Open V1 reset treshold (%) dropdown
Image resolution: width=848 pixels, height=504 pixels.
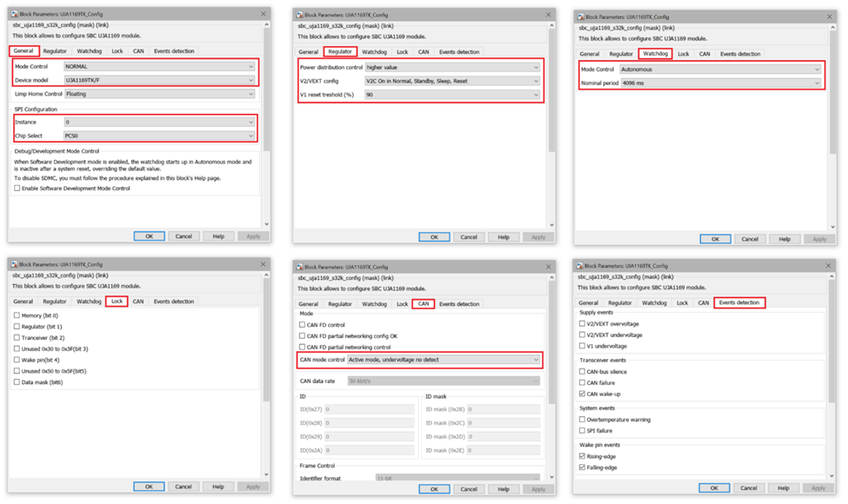pos(452,95)
